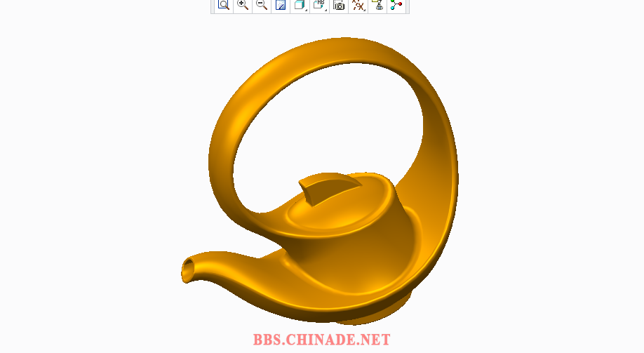
Task: Click the BBS.CHINADE.NET watermark text
Action: click(x=321, y=340)
